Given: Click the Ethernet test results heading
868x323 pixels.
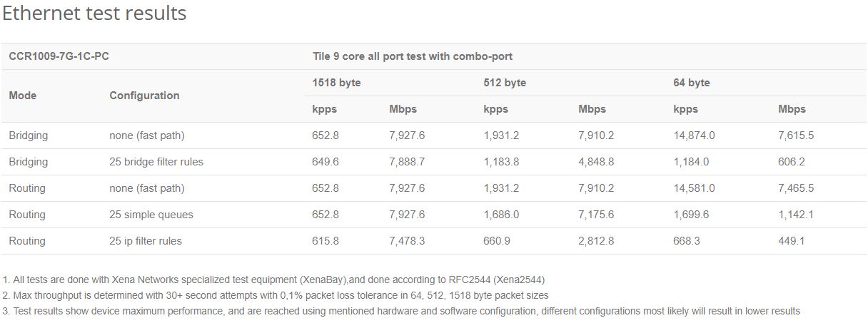Looking at the screenshot, I should pyautogui.click(x=94, y=13).
